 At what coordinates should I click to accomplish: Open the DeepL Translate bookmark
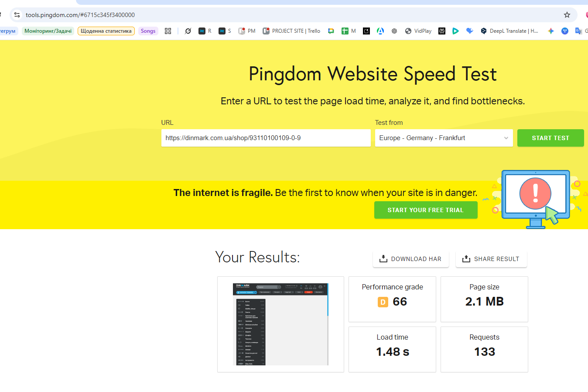pos(509,31)
